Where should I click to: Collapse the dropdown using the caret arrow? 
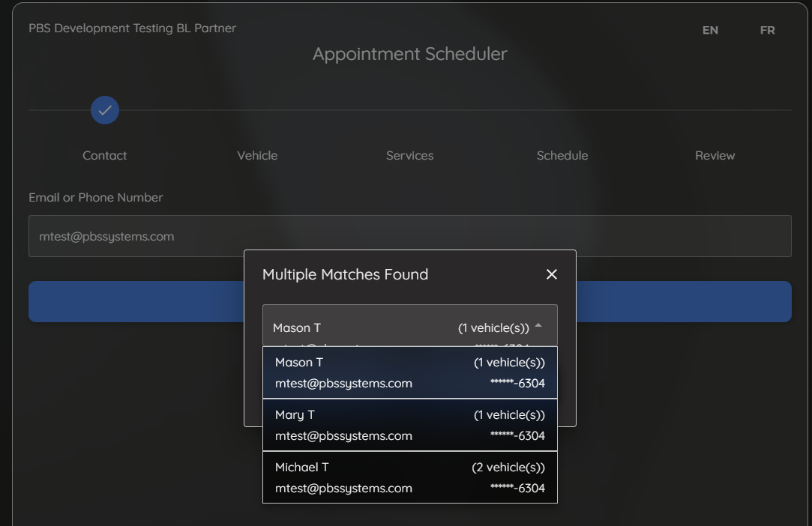pos(538,326)
